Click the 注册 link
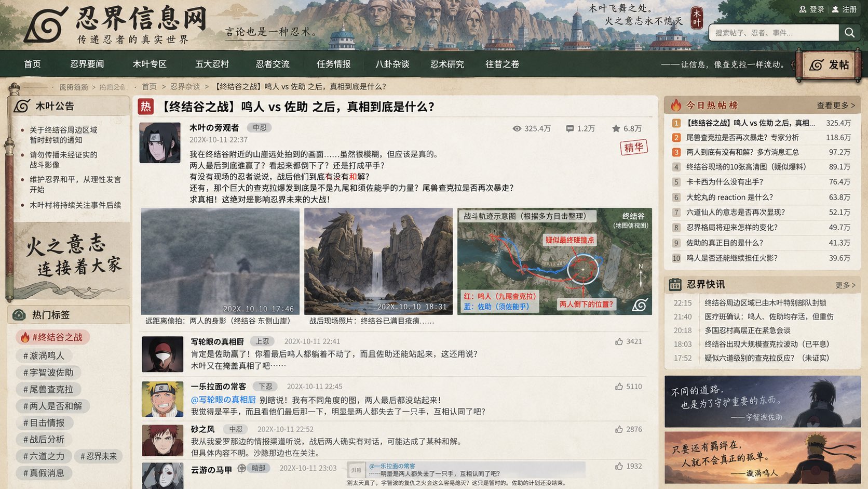 click(x=850, y=9)
